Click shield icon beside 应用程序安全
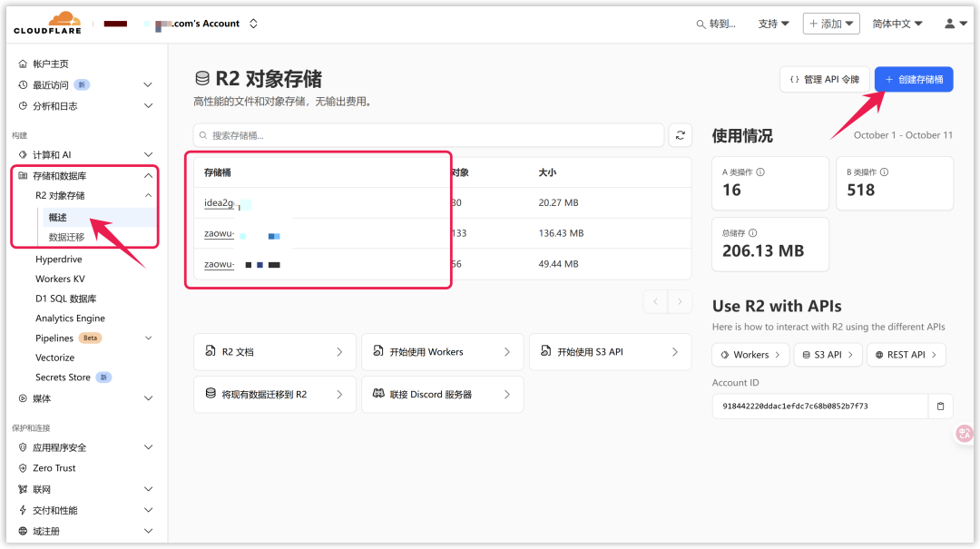The width and height of the screenshot is (980, 549). tap(23, 447)
